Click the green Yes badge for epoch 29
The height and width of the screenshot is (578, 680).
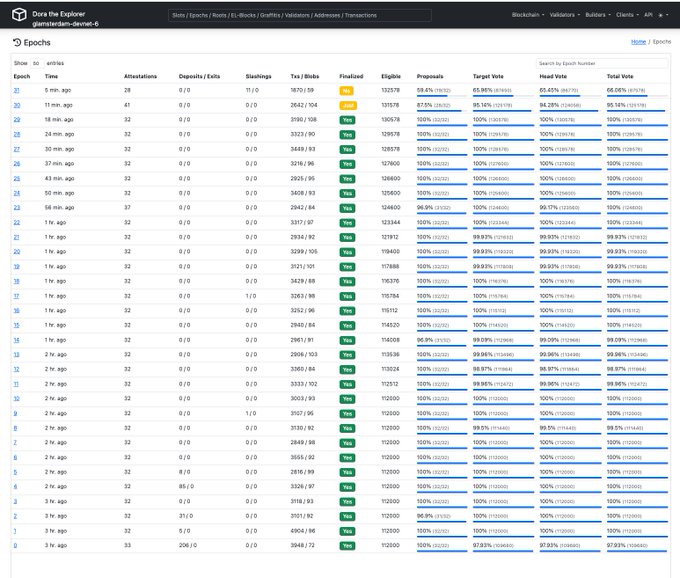pos(347,120)
